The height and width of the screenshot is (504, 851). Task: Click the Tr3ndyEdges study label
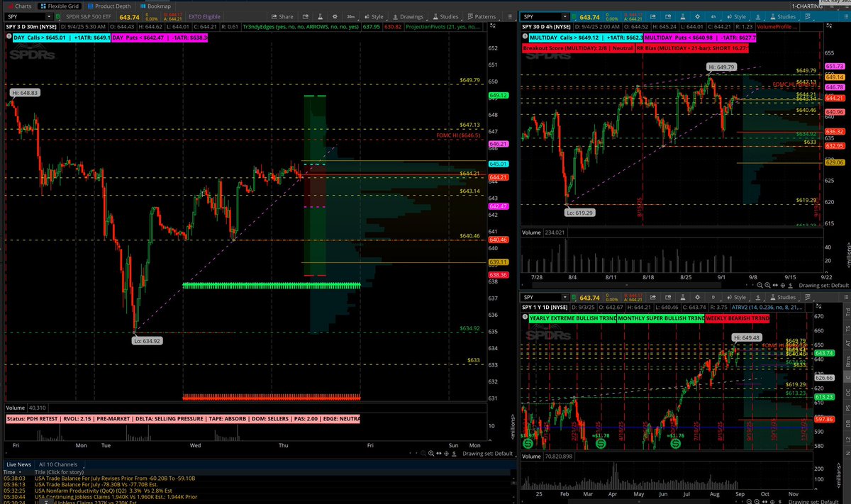[x=300, y=27]
